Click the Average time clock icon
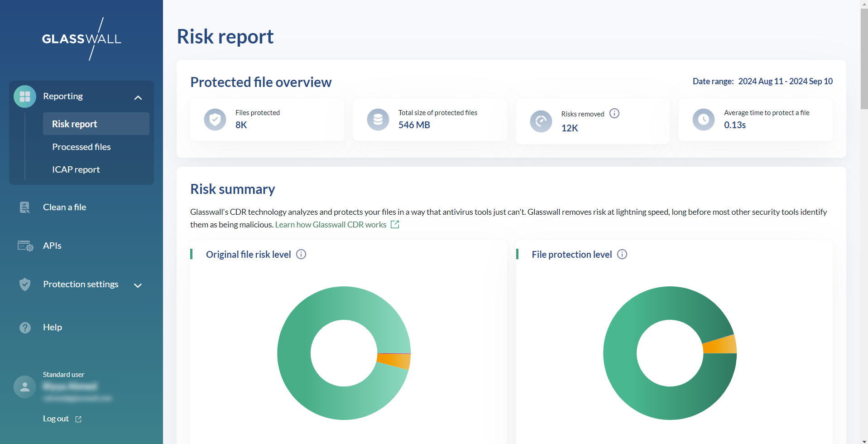Screen dimensions: 868x444 (704, 120)
